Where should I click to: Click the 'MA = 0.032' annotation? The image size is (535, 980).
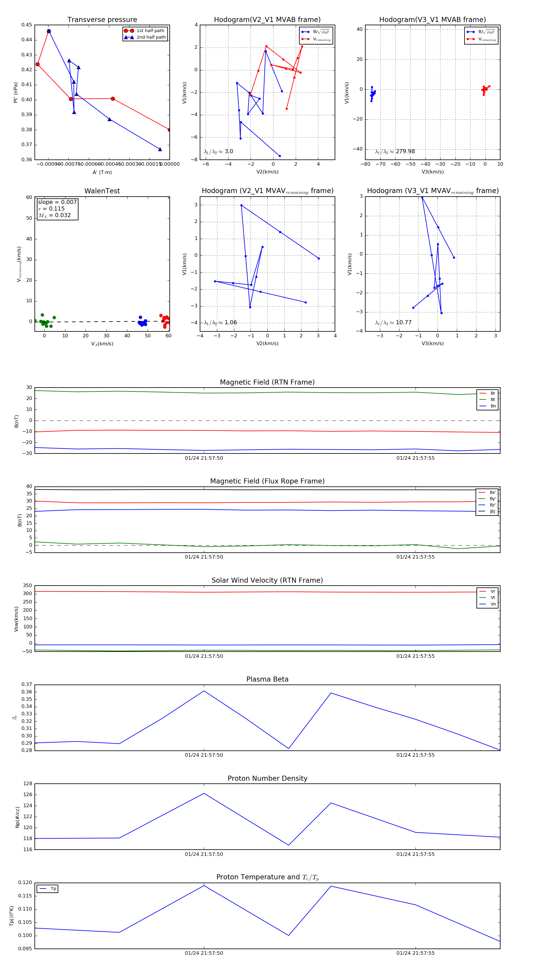[x=54, y=215]
